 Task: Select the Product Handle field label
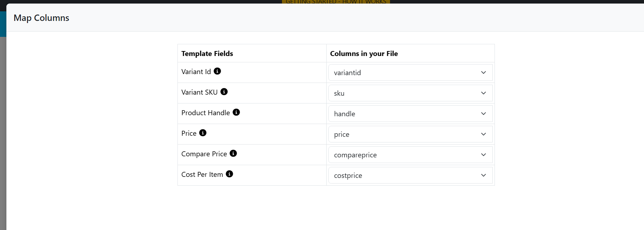tap(205, 113)
